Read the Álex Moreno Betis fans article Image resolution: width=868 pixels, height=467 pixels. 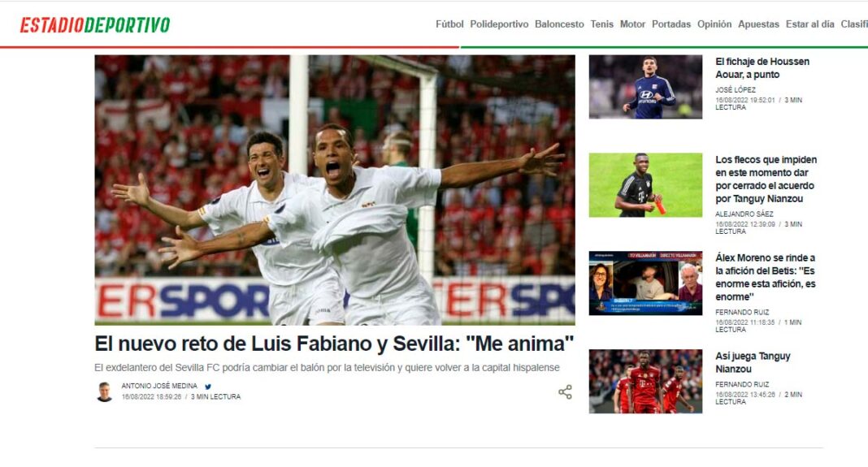pos(765,277)
